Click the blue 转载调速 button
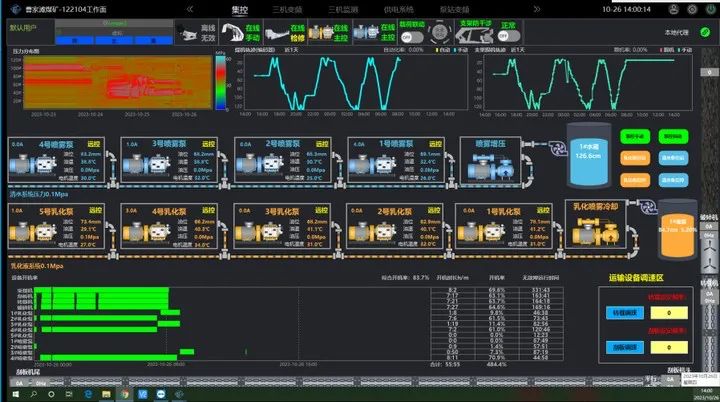 click(623, 312)
